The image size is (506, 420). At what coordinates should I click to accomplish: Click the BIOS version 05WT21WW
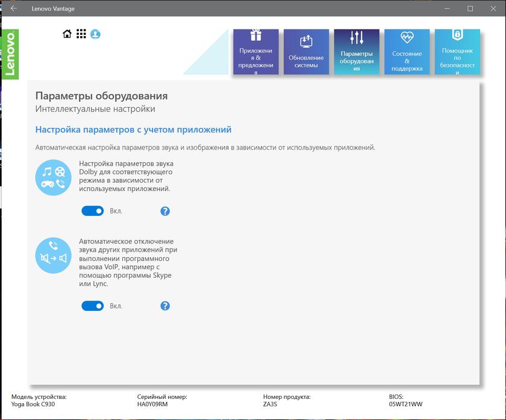[x=405, y=406]
